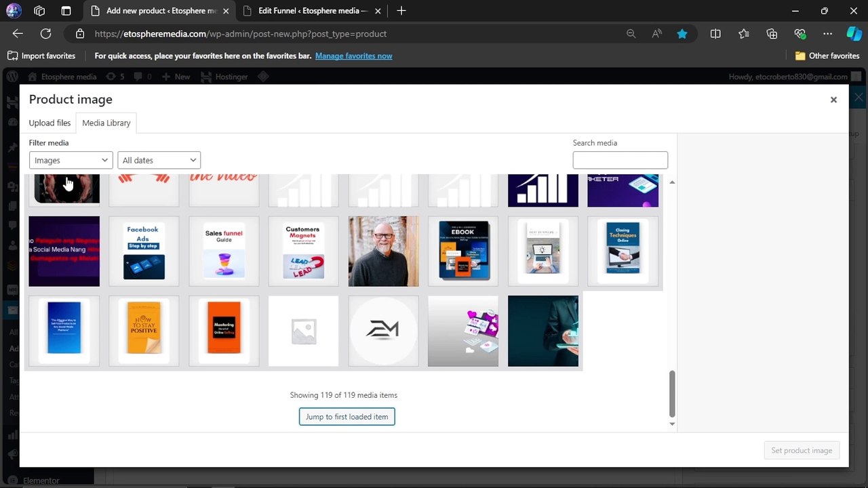The image size is (868, 488).
Task: Click the blue favorites star icon
Action: tap(682, 34)
